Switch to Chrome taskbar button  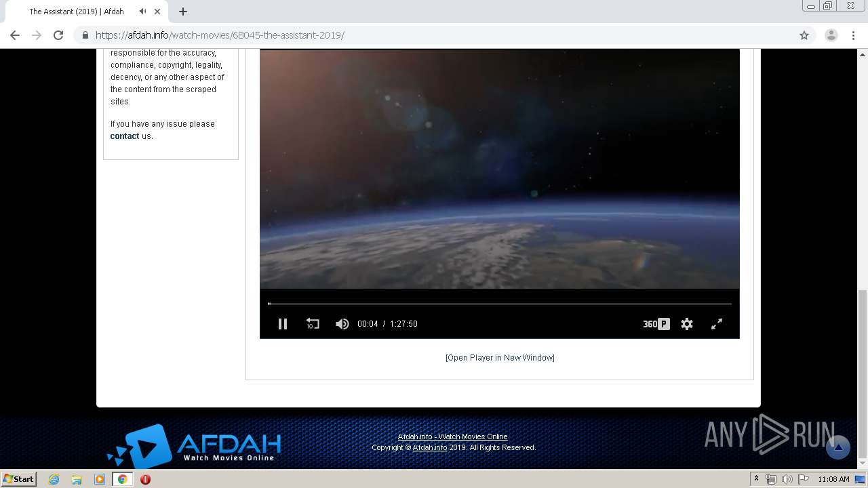122,479
